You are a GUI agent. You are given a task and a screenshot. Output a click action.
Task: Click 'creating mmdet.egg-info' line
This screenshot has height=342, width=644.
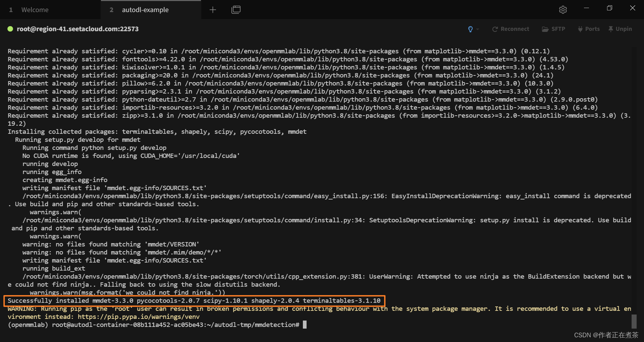click(65, 180)
